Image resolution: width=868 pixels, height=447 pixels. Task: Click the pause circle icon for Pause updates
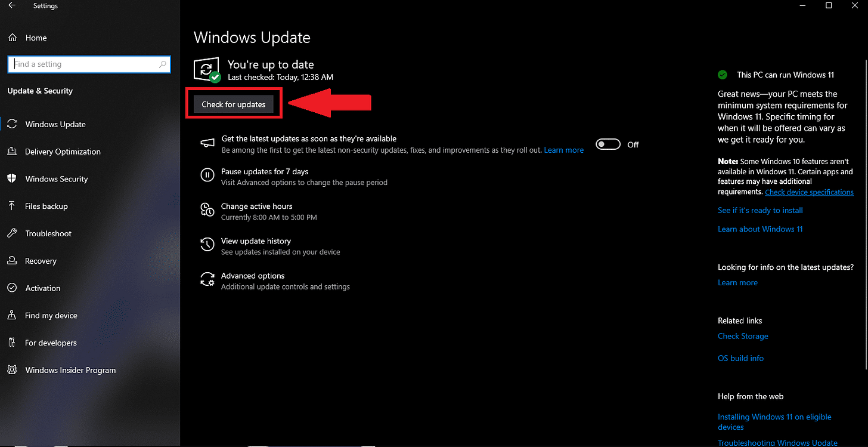[x=207, y=175]
